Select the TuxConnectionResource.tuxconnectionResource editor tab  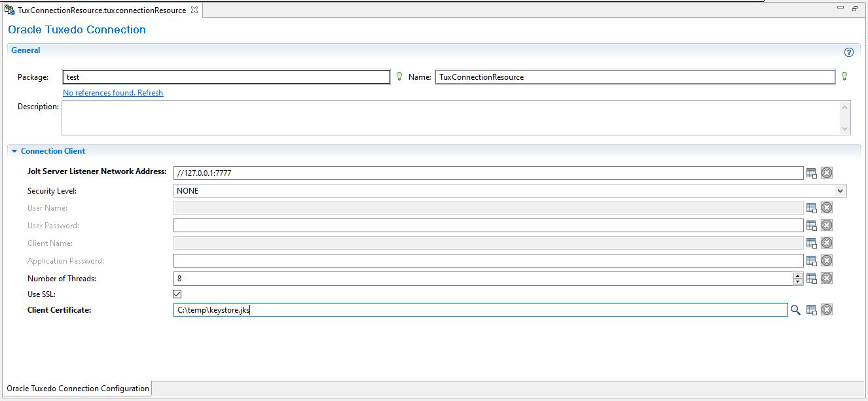(x=101, y=10)
